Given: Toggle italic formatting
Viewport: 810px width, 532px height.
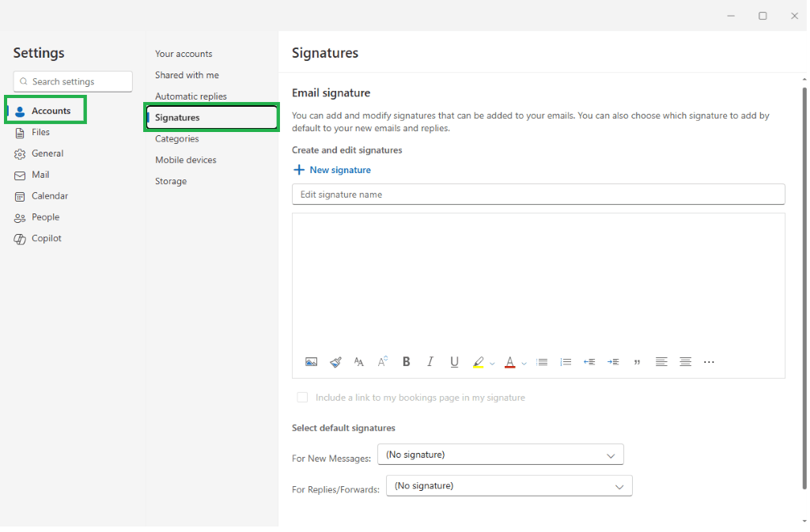Looking at the screenshot, I should pos(430,362).
